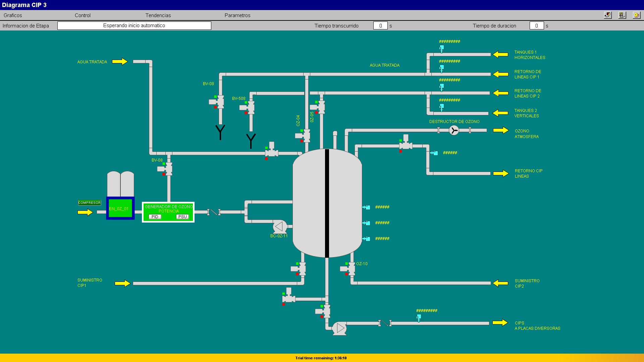Image resolution: width=644 pixels, height=362 pixels.
Task: Click the CIPS A Placas Diversoras arrow
Action: pos(500,322)
